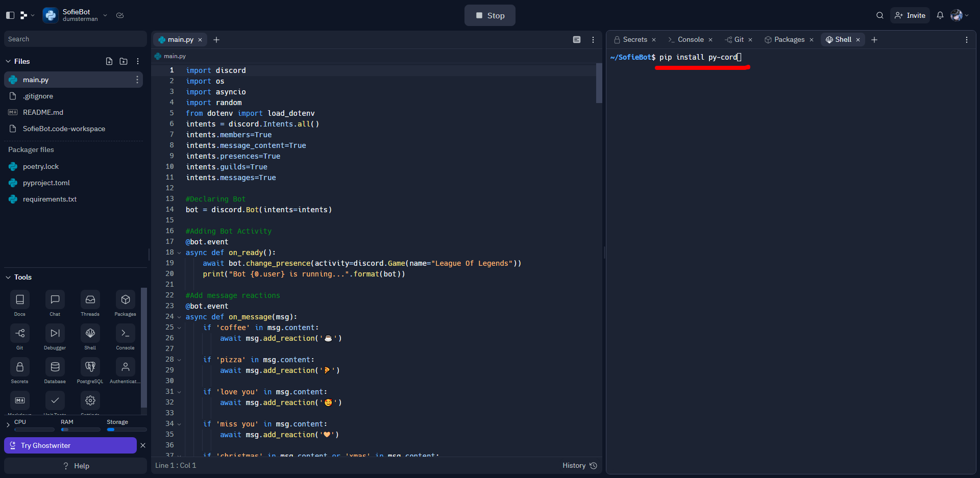
Task: Stop the running bot
Action: coord(489,15)
